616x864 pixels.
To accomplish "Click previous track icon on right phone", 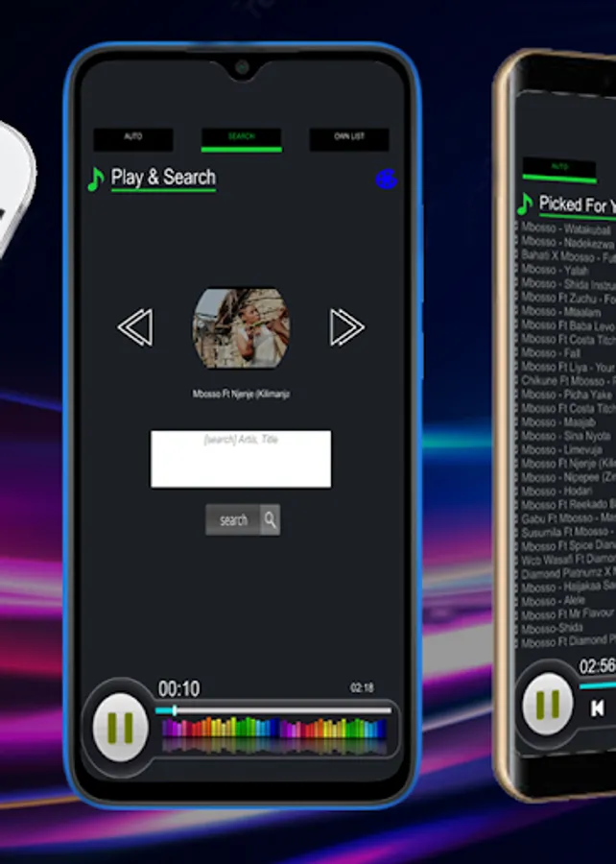I will 597,708.
